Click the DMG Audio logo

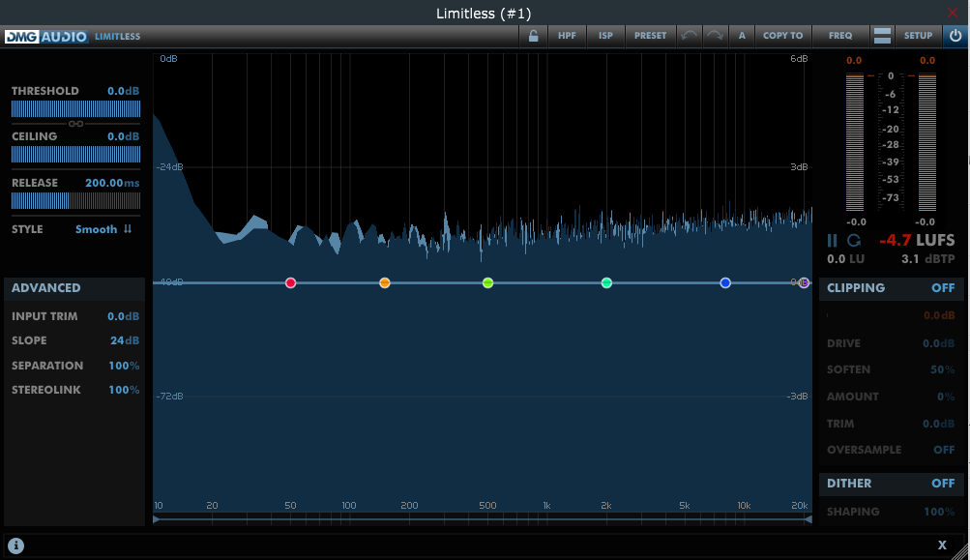point(46,37)
